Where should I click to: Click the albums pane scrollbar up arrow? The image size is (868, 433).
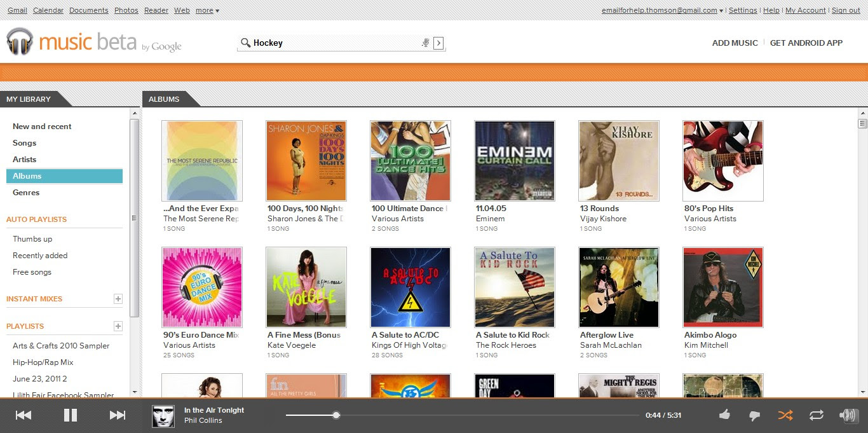point(862,114)
